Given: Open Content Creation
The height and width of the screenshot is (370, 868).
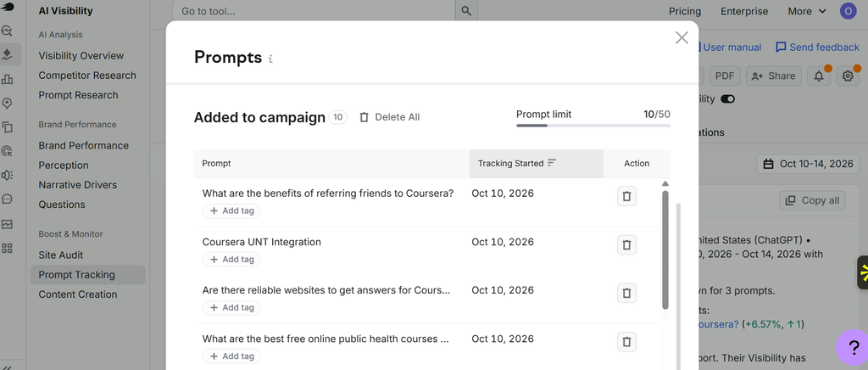Looking at the screenshot, I should [x=78, y=294].
